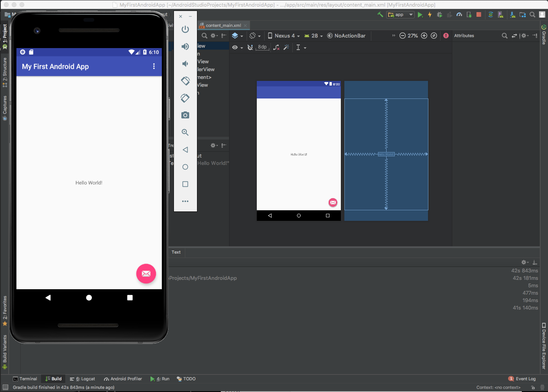Power off the emulator using the power button
The width and height of the screenshot is (548, 392).
coord(185,29)
